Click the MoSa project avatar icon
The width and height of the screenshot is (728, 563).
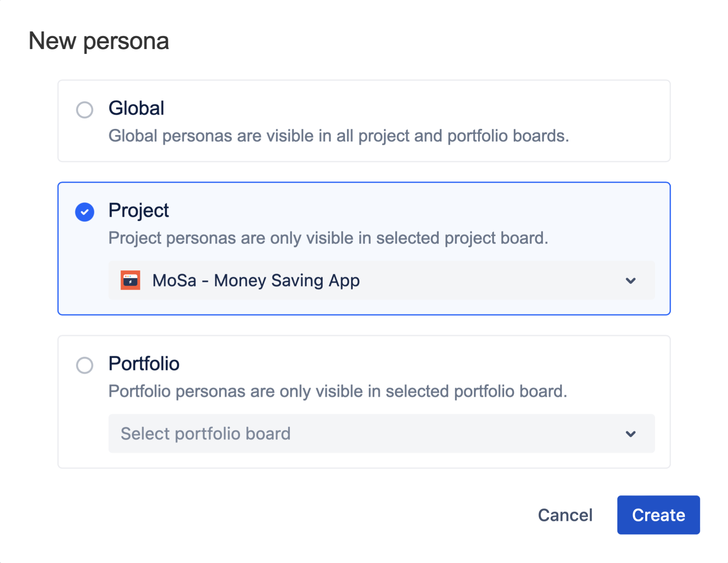point(130,280)
